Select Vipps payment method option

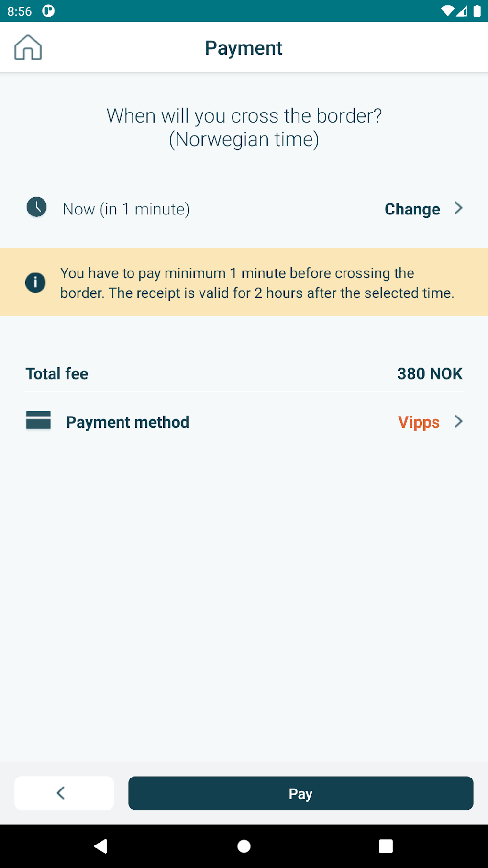click(419, 422)
